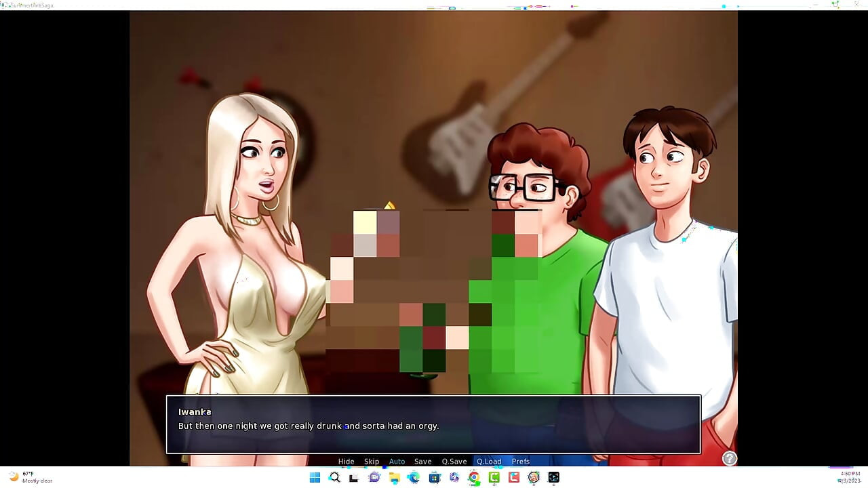The height and width of the screenshot is (488, 868).
Task: Open Prefs preferences menu
Action: (x=521, y=462)
